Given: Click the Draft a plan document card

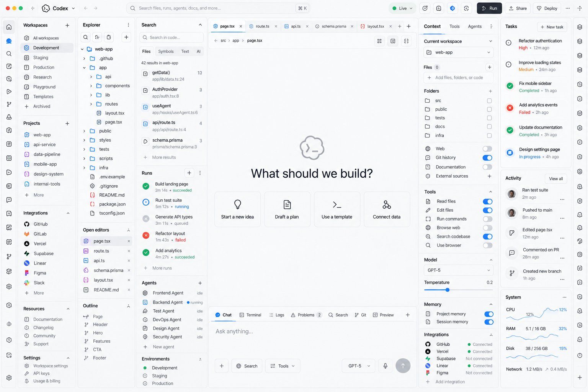Looking at the screenshot, I should [287, 209].
